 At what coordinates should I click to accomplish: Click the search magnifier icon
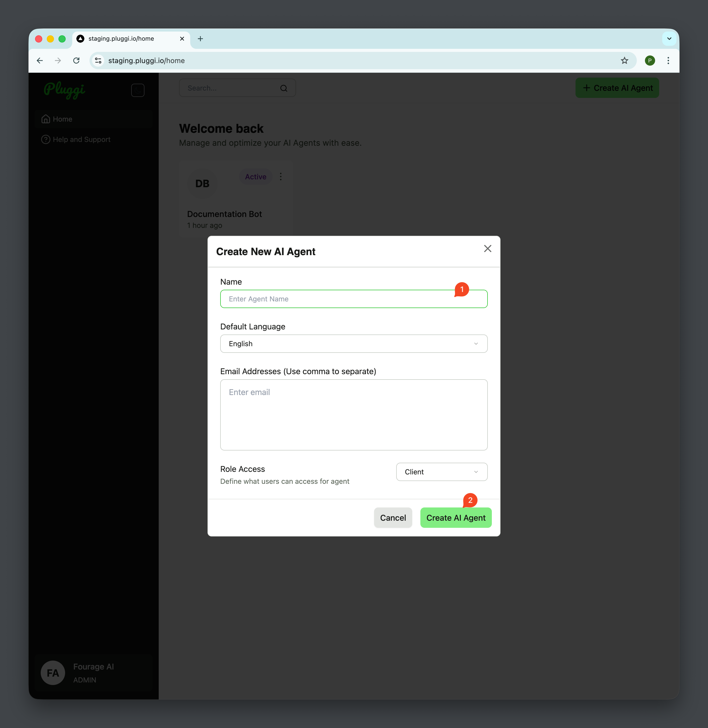pyautogui.click(x=283, y=88)
